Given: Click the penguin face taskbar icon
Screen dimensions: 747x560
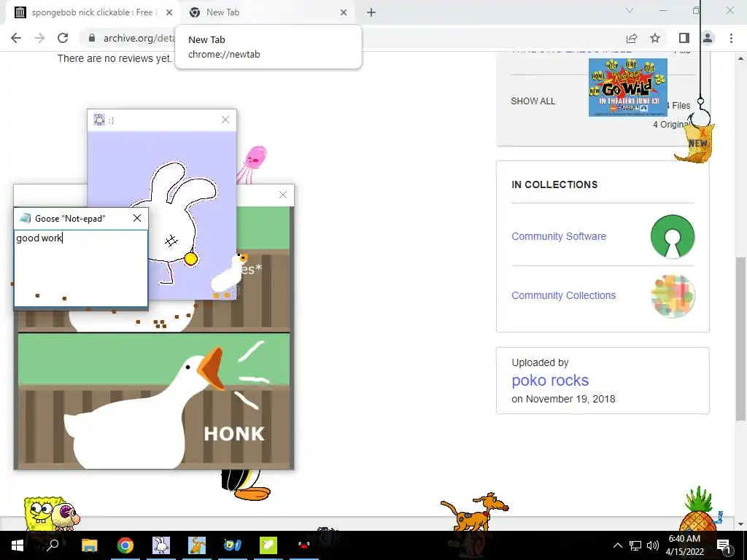Looking at the screenshot, I should coord(304,545).
